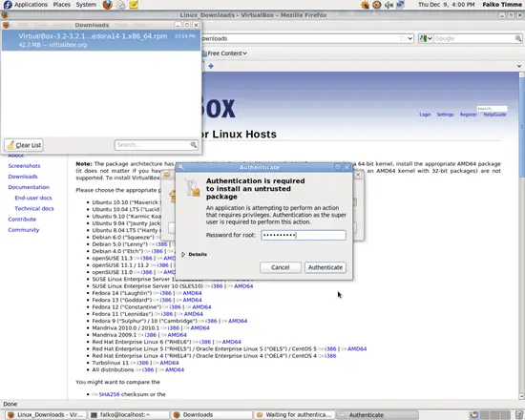Open the Falko Timme user menu
Screen dimensions: 525x420
[502, 5]
